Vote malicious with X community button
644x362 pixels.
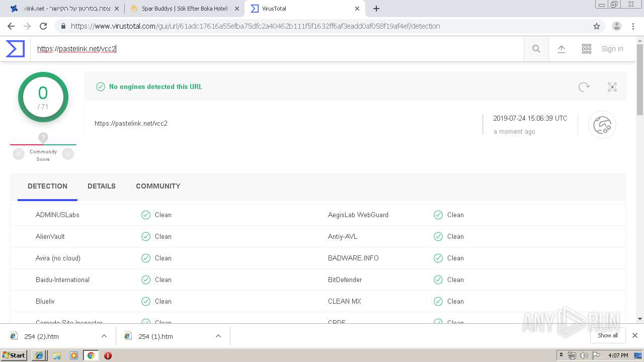(19, 154)
